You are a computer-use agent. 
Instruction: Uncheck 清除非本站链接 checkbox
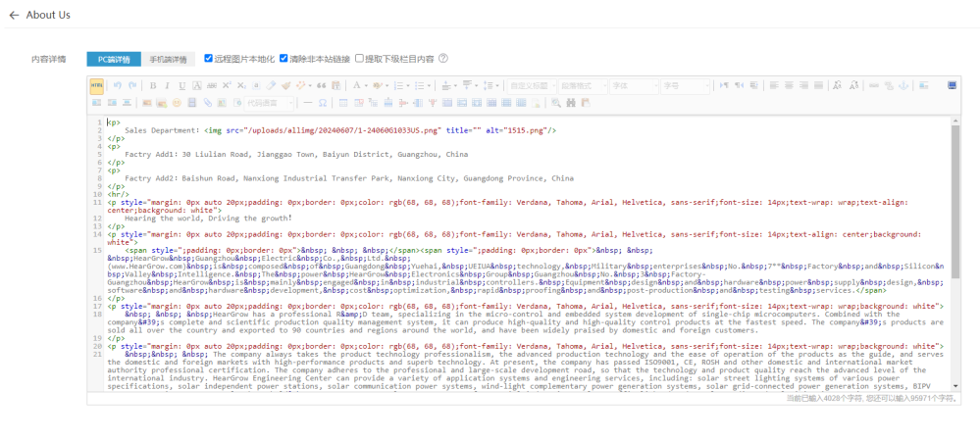(x=284, y=58)
